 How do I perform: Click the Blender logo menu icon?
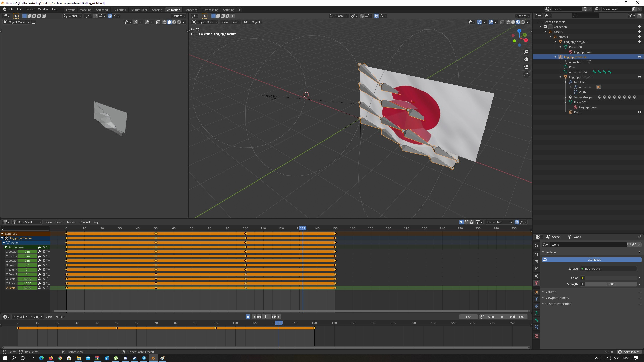[5, 9]
